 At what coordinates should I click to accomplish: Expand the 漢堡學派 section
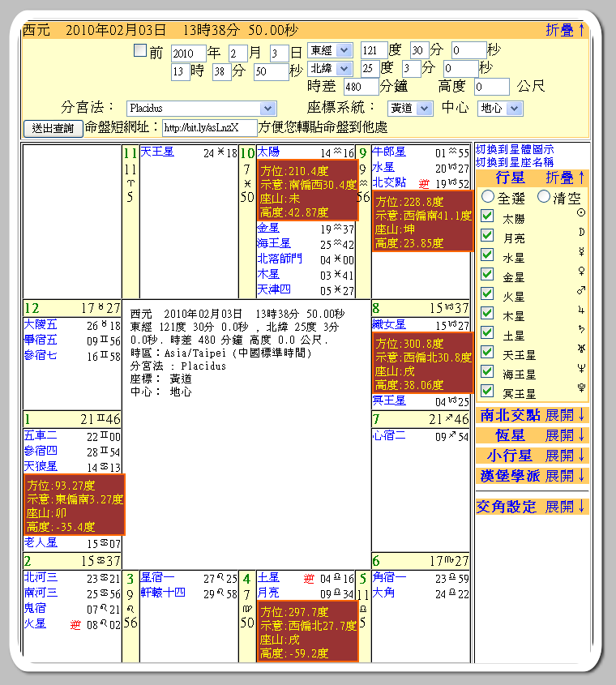564,476
